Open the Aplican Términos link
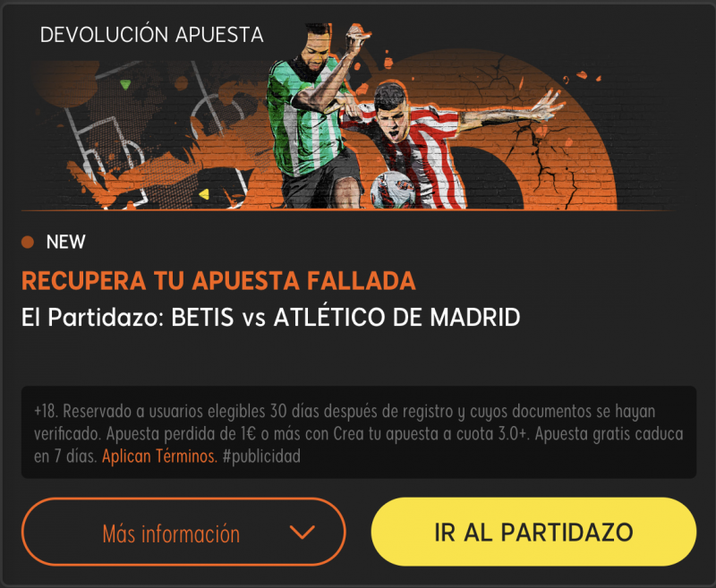 point(159,456)
